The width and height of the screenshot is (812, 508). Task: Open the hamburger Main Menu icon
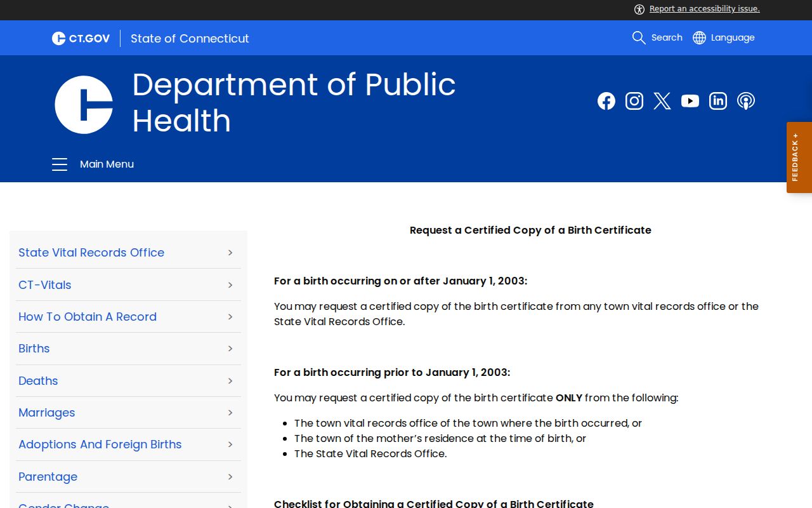point(60,164)
